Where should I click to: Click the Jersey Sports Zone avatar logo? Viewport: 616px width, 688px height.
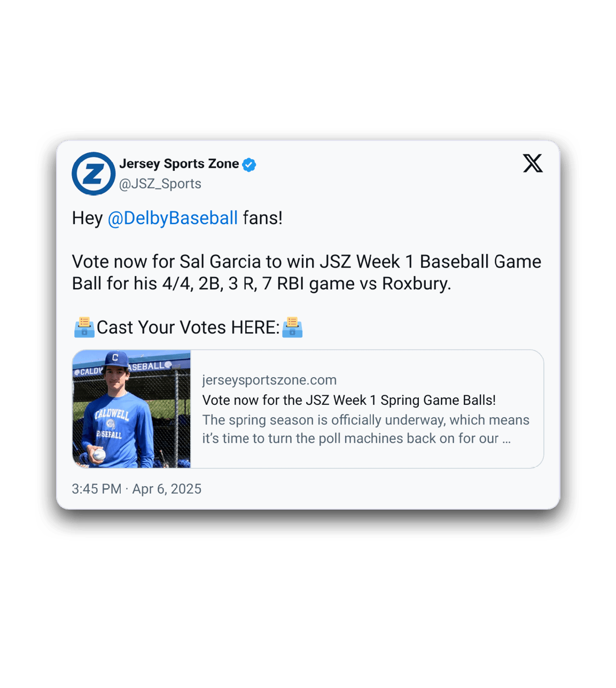tap(93, 174)
